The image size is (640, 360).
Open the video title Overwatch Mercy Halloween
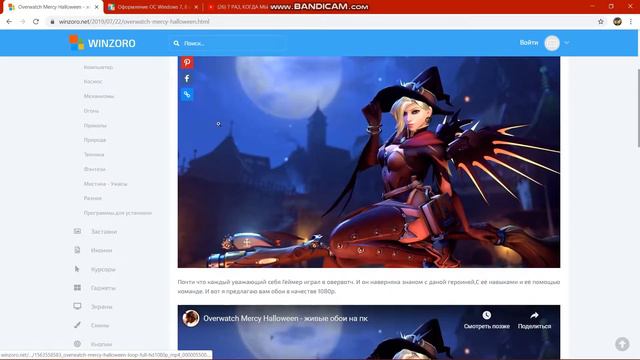285,318
